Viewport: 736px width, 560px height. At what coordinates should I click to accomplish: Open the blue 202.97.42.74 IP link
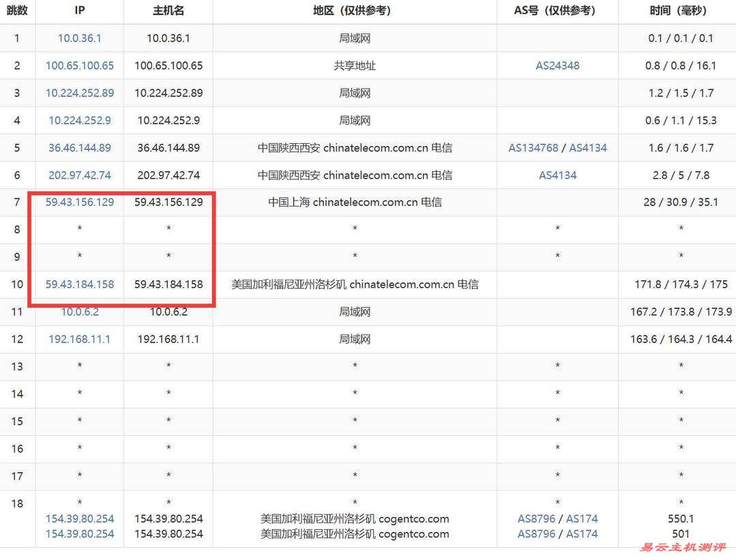coord(79,175)
